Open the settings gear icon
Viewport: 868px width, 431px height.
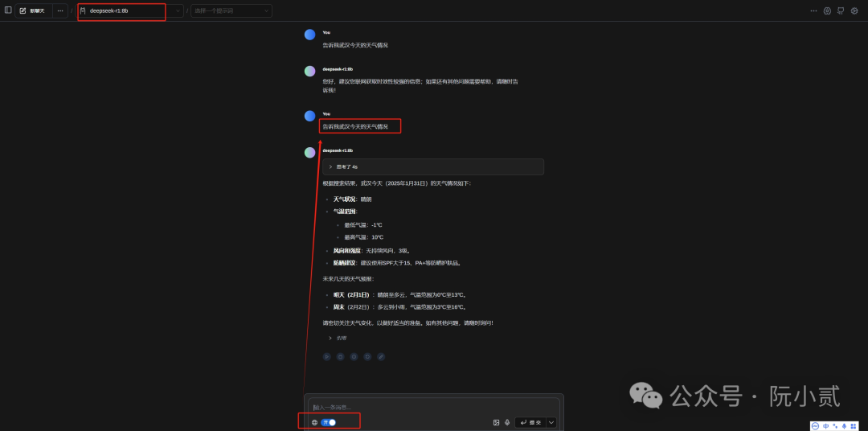tap(854, 10)
